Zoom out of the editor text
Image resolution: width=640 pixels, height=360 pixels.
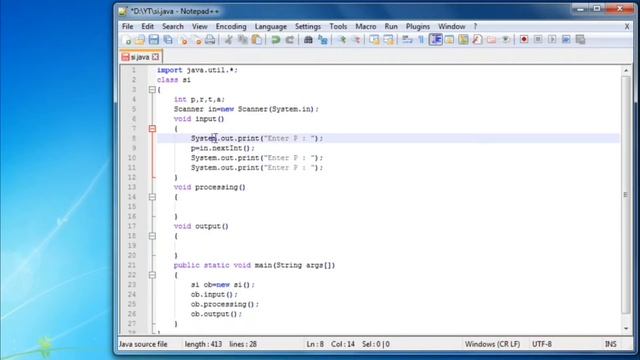[356, 40]
